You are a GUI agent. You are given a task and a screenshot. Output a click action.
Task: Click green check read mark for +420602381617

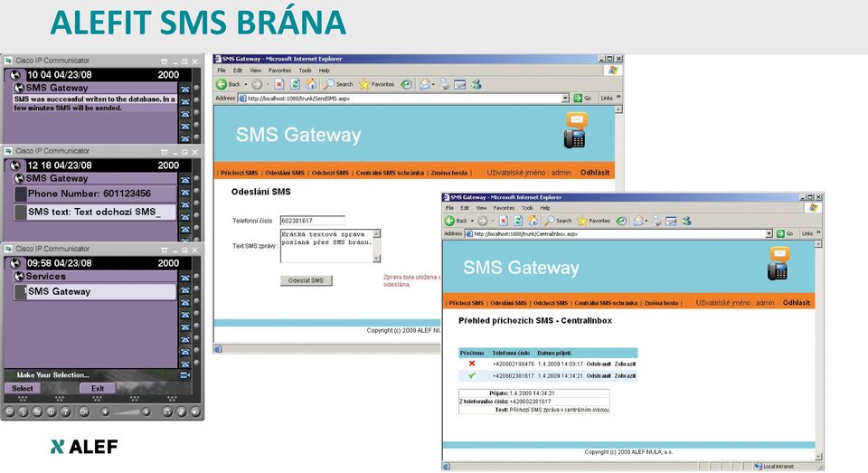tap(472, 375)
